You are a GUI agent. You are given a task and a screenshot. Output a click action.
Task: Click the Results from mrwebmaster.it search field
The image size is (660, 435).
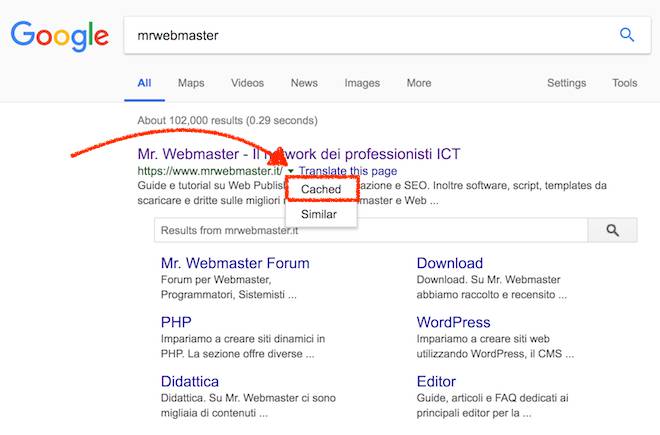370,231
